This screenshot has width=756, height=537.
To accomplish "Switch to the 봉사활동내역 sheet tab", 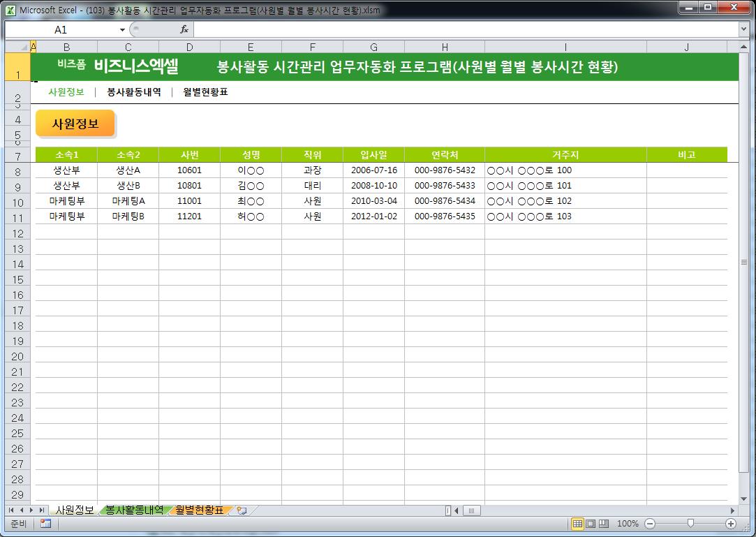I will click(x=134, y=510).
